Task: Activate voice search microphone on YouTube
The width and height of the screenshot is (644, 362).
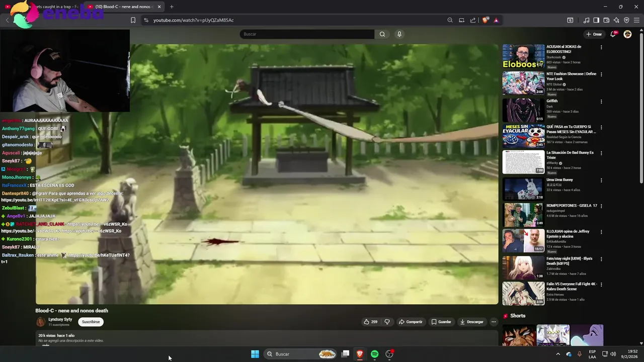Action: [x=399, y=34]
